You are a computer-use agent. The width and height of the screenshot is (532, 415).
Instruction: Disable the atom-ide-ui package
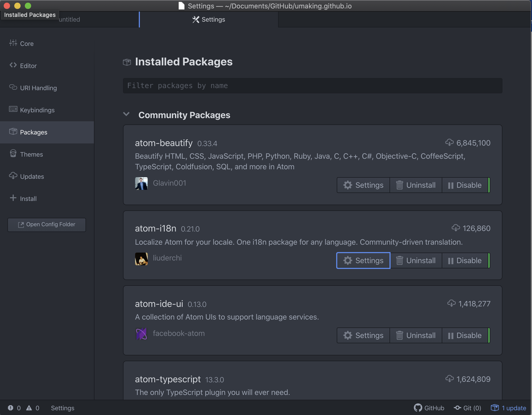pos(465,335)
